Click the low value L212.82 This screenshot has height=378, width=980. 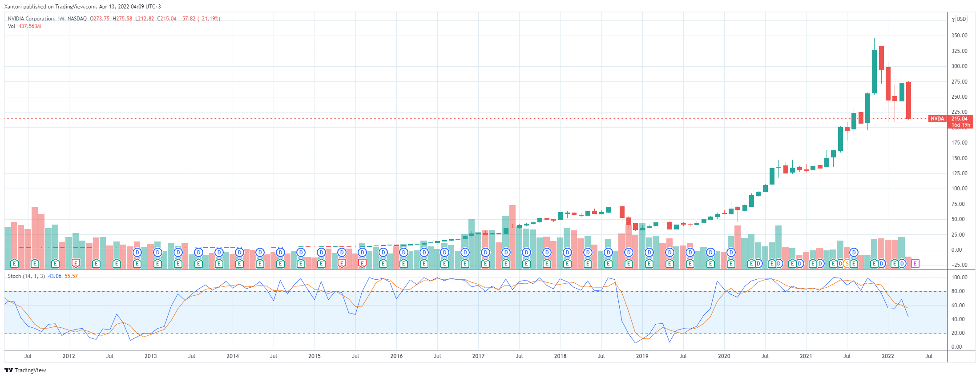click(145, 19)
